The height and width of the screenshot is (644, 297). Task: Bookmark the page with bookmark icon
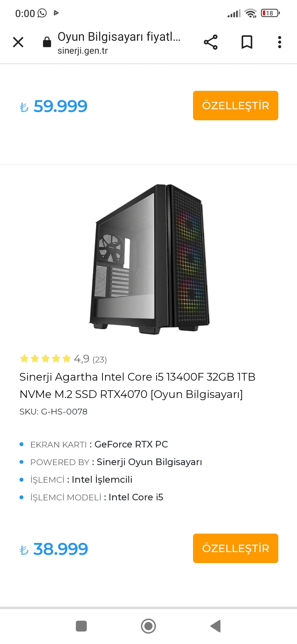[247, 42]
